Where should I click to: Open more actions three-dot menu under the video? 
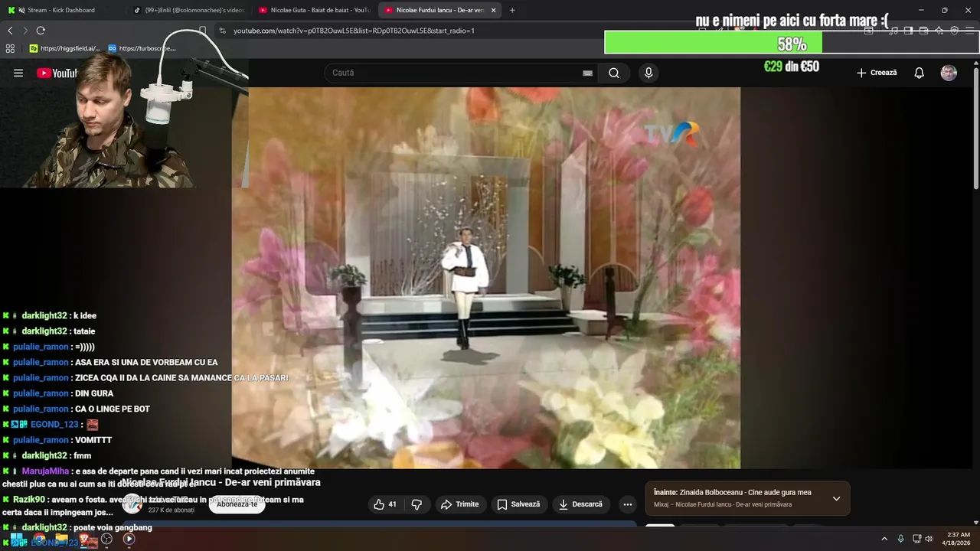pyautogui.click(x=628, y=504)
